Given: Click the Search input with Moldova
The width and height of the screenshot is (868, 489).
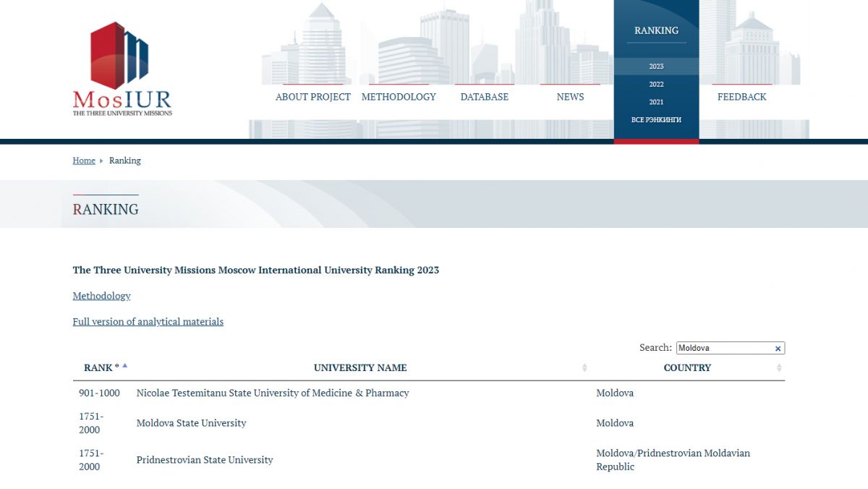Looking at the screenshot, I should [723, 349].
